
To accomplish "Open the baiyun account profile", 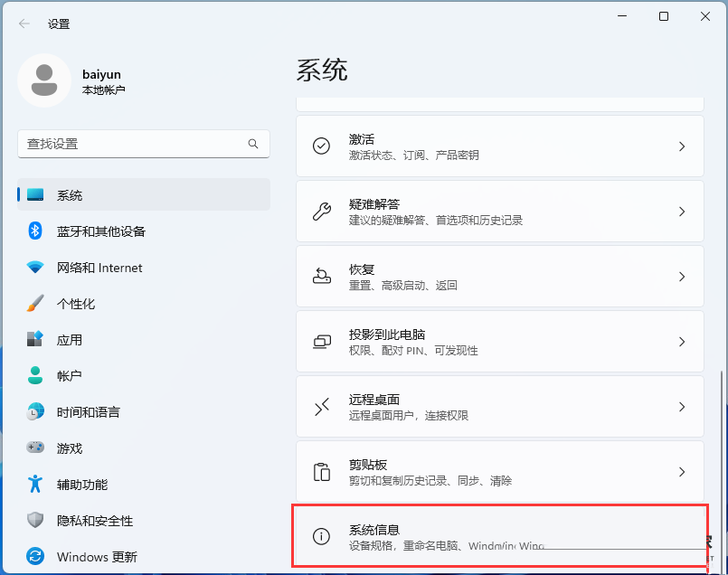I will pos(99,80).
